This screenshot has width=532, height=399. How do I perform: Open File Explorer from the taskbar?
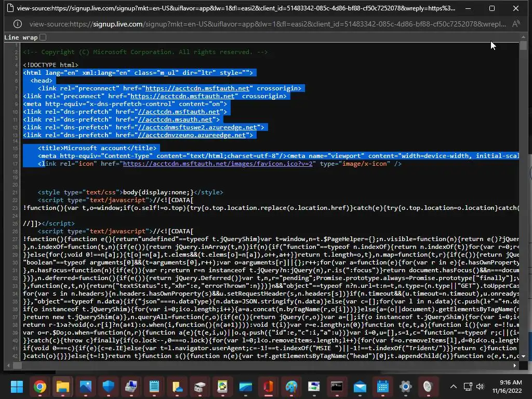pos(63,386)
